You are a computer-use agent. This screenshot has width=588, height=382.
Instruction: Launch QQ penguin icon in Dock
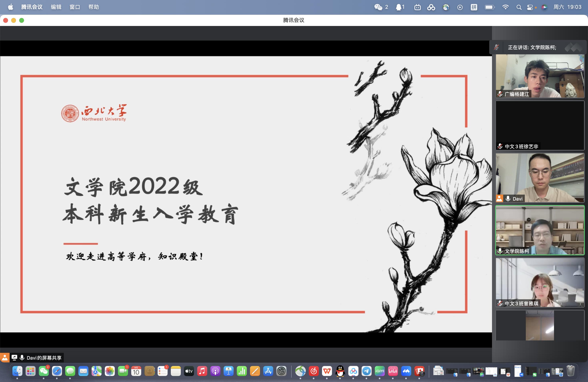point(340,371)
